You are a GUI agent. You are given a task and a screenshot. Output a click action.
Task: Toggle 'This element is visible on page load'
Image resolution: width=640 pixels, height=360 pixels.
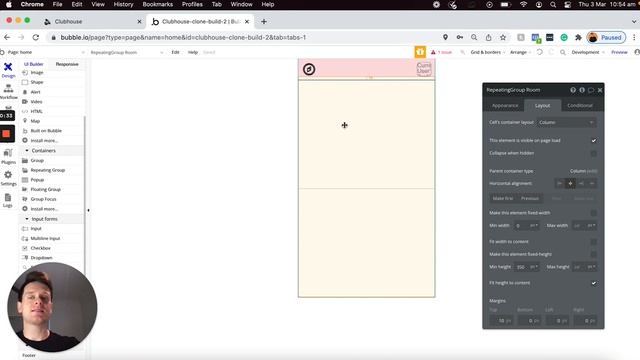pyautogui.click(x=593, y=140)
